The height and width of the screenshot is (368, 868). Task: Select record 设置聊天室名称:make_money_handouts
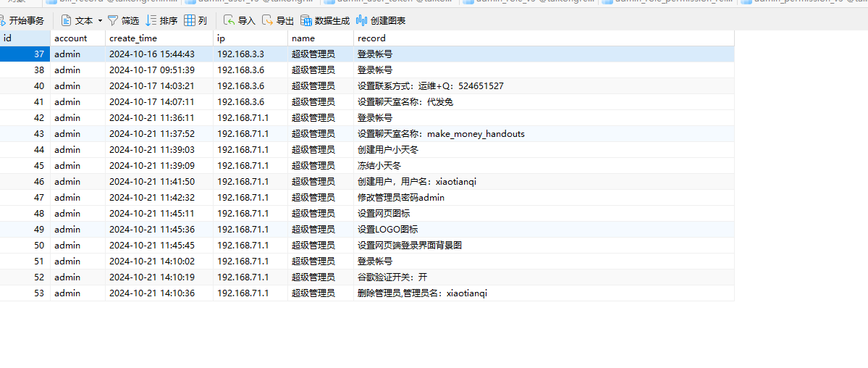pos(544,133)
